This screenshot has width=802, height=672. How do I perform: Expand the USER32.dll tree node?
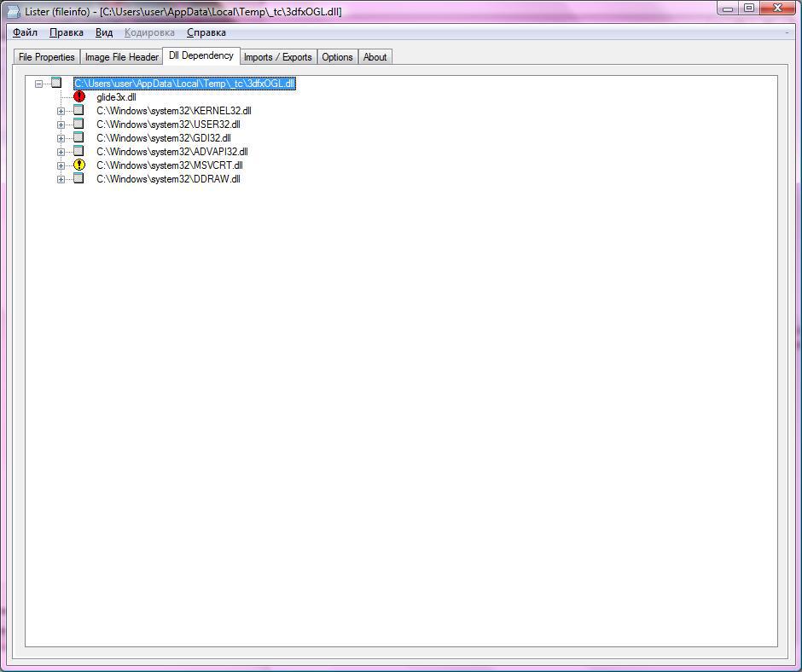click(61, 125)
